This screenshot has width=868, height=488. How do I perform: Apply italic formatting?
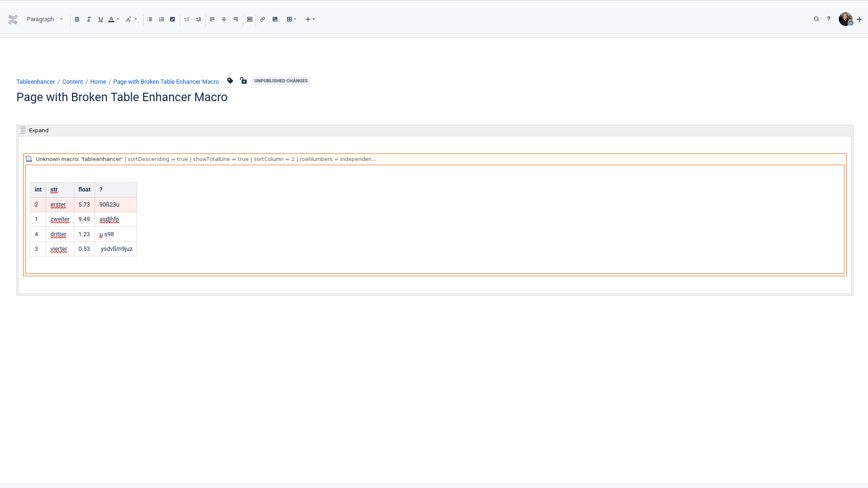[x=88, y=19]
